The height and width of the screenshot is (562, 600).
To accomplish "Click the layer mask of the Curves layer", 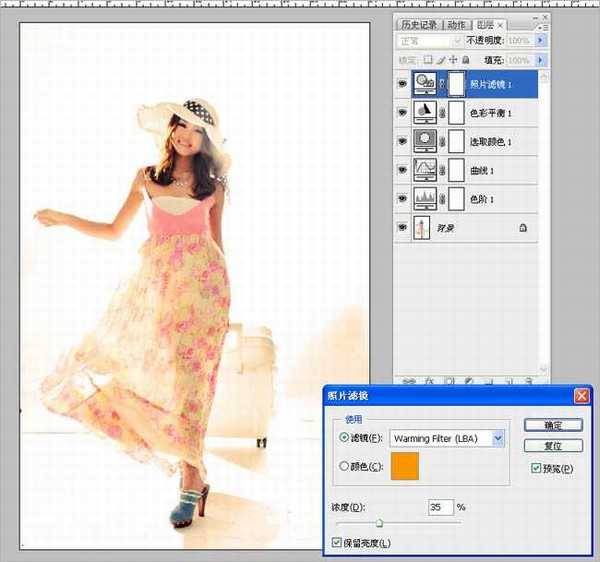I will click(x=458, y=171).
